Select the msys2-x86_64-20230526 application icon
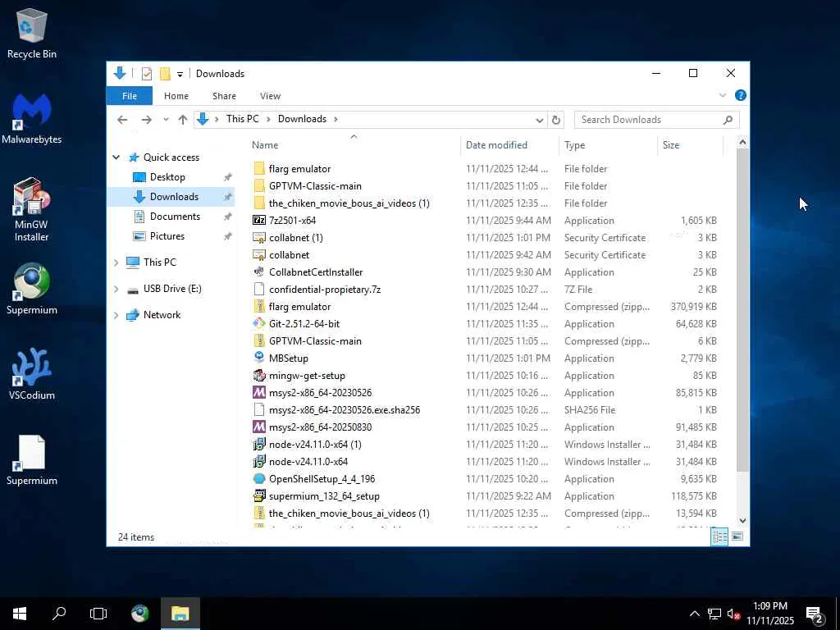Screen dimensions: 840x630 tap(258, 393)
